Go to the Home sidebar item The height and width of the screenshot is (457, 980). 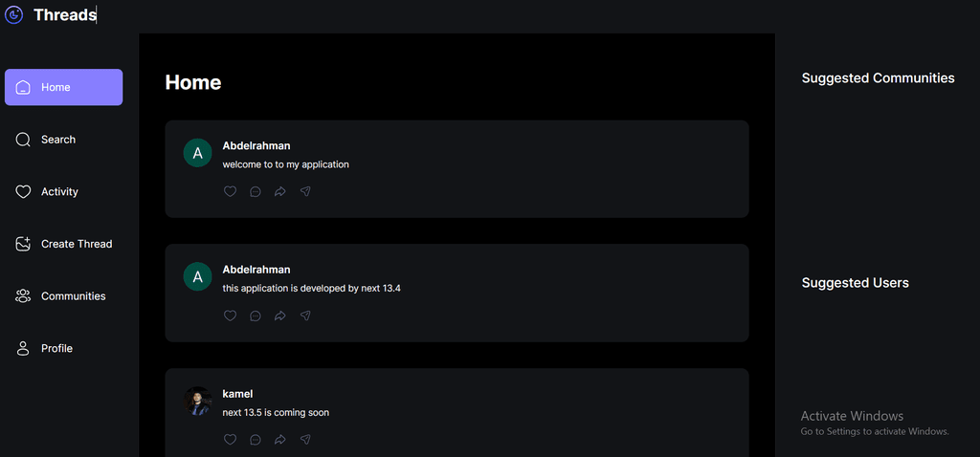[x=64, y=87]
